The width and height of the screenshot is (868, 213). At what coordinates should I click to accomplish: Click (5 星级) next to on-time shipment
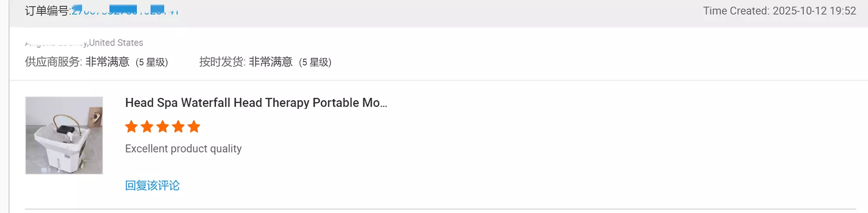(x=315, y=63)
